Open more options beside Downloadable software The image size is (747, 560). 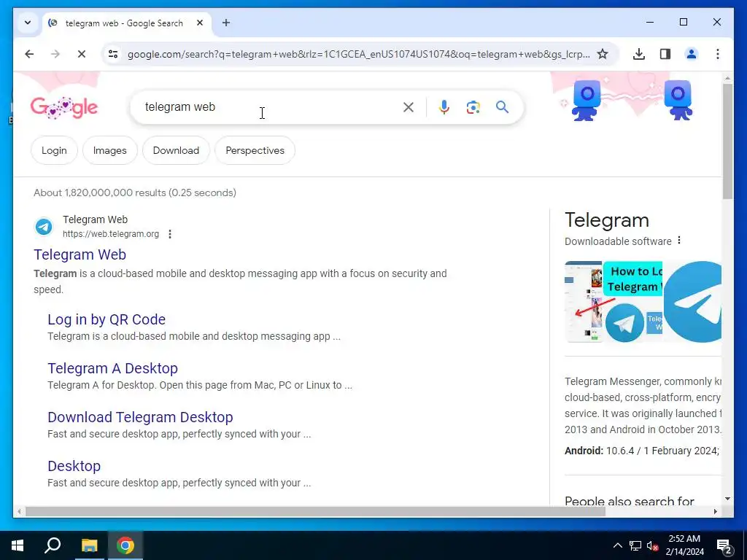tap(679, 241)
